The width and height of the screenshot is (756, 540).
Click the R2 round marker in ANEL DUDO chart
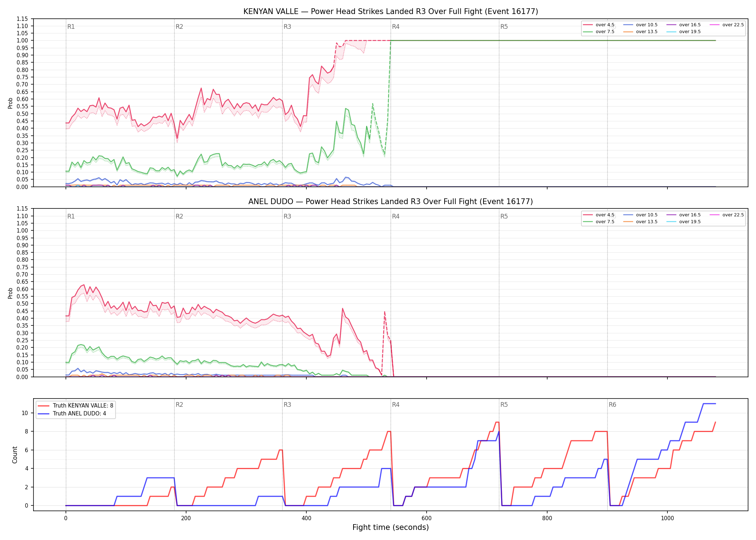tap(179, 216)
